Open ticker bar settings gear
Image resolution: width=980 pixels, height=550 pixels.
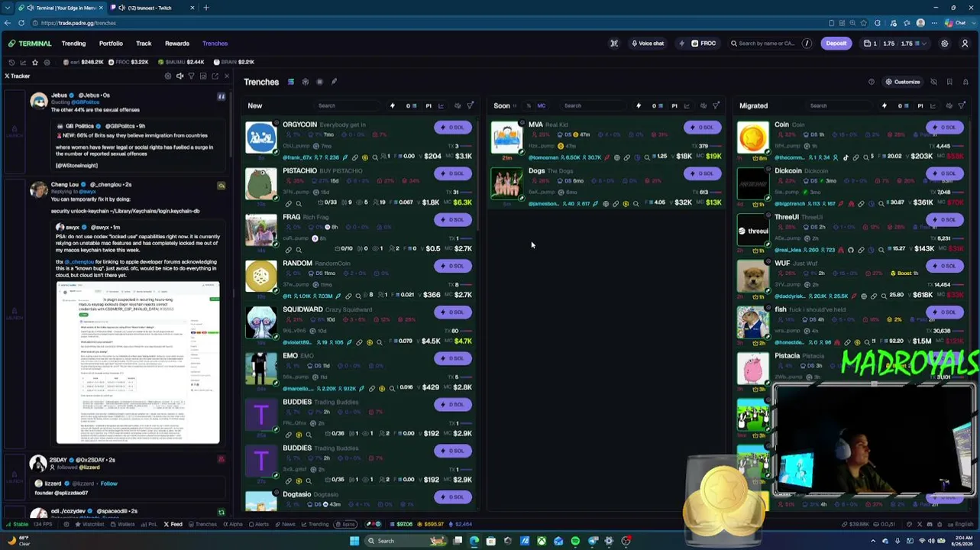(x=47, y=62)
